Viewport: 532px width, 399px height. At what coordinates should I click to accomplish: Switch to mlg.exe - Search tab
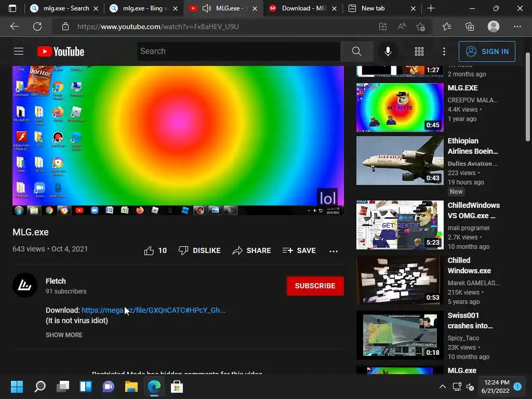(64, 8)
